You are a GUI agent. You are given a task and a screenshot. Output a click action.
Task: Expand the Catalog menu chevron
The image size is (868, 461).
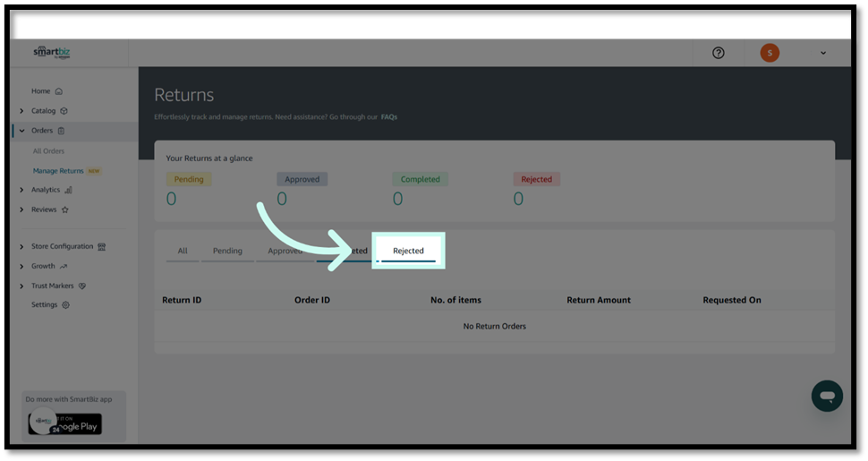pyautogui.click(x=21, y=111)
